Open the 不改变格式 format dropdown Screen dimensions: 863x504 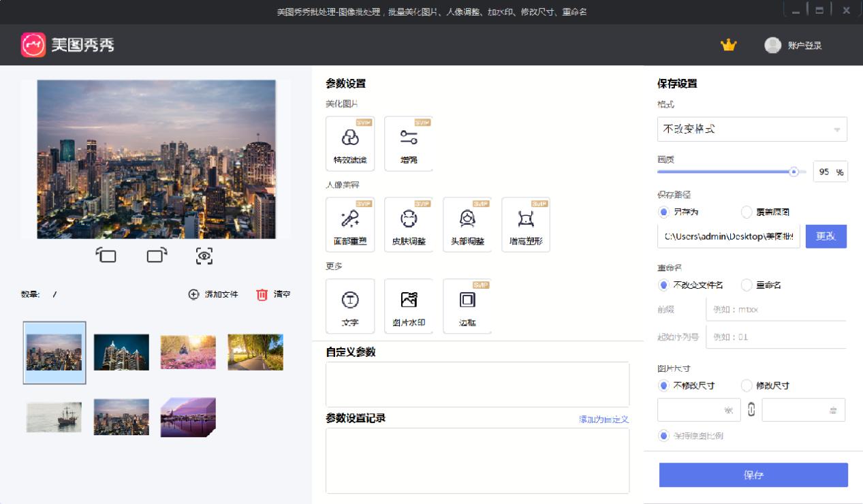point(751,129)
